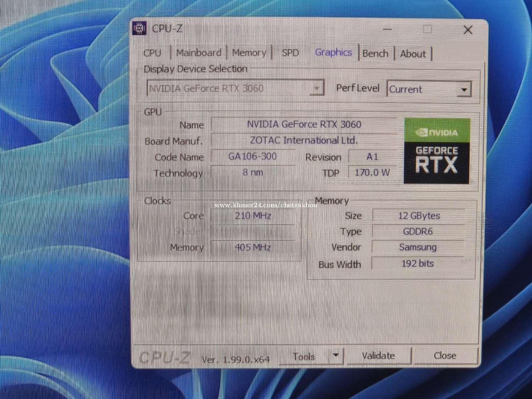Click the CPU-Z app icon in title bar
Image resolution: width=532 pixels, height=399 pixels.
tap(139, 28)
